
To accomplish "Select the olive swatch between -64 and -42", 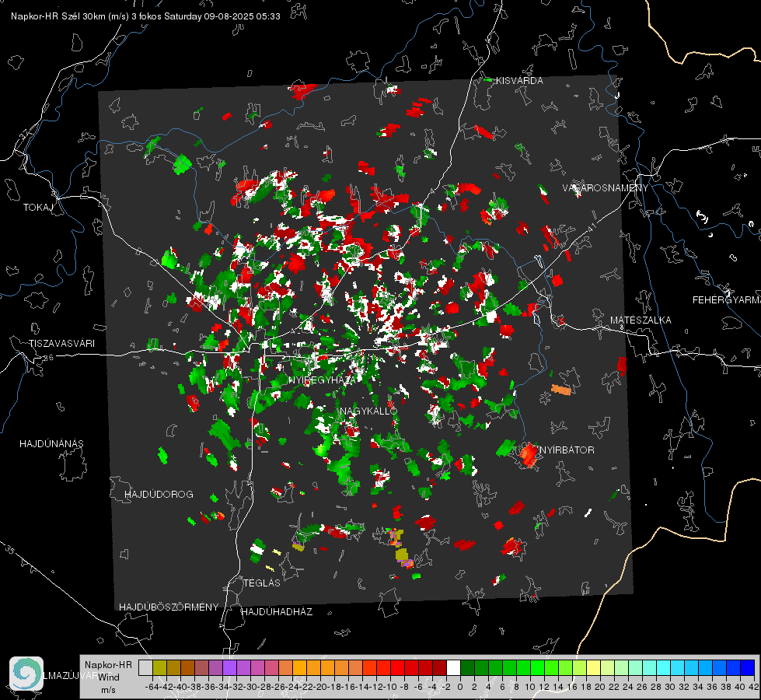I will coord(159,668).
